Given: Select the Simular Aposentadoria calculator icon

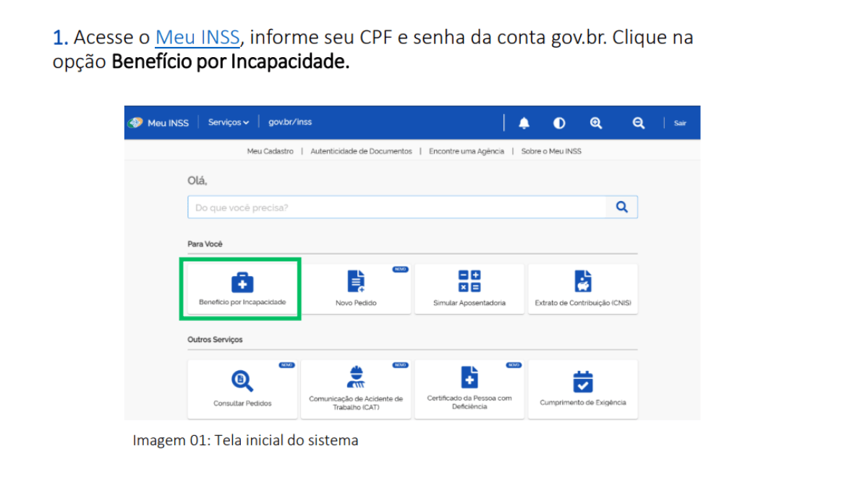Looking at the screenshot, I should pyautogui.click(x=469, y=281).
